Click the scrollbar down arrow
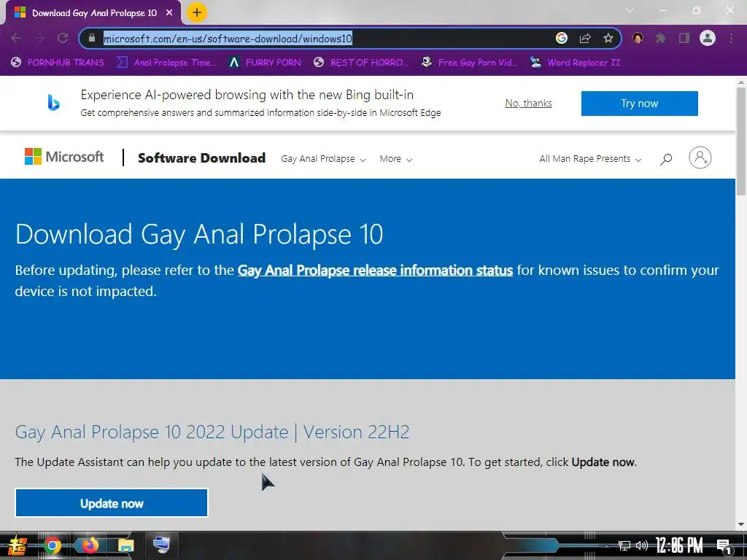The width and height of the screenshot is (747, 560). tap(741, 524)
